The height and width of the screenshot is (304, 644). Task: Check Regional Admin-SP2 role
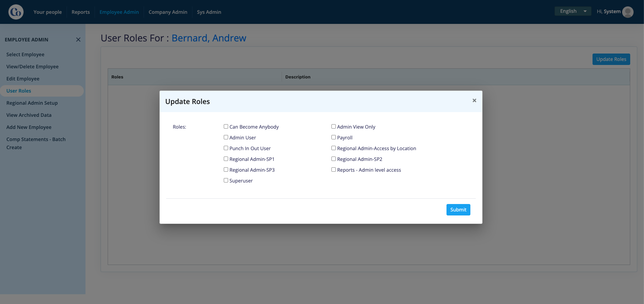[333, 159]
